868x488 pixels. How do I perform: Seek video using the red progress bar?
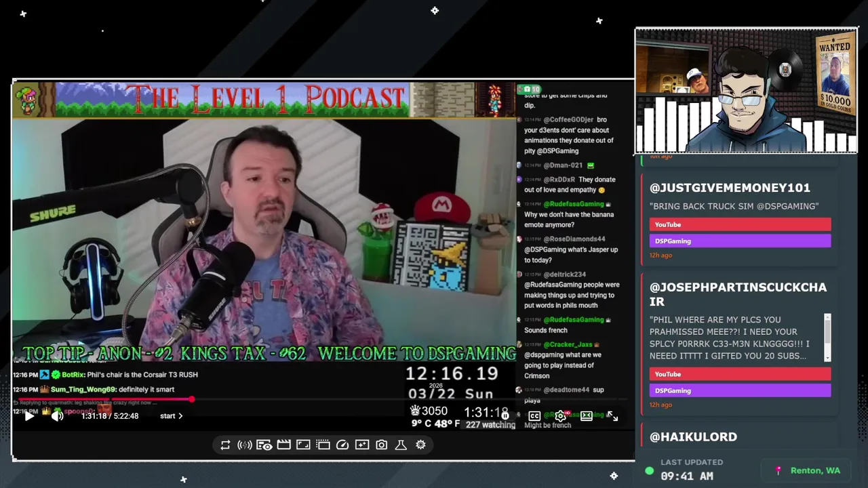click(x=323, y=400)
